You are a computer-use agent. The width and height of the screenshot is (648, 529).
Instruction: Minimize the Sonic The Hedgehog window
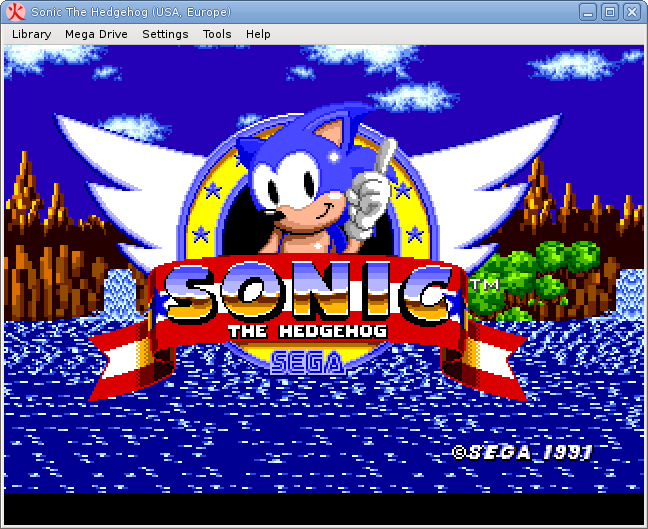coord(588,12)
